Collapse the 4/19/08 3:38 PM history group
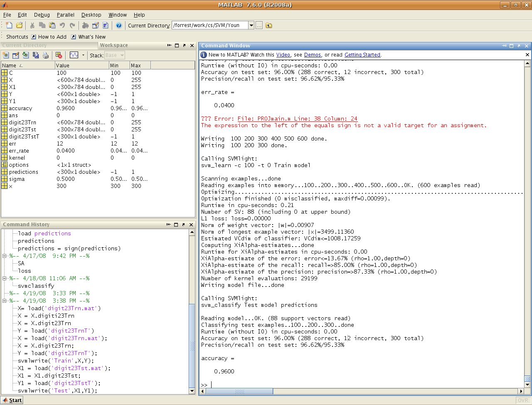 pyautogui.click(x=5, y=301)
